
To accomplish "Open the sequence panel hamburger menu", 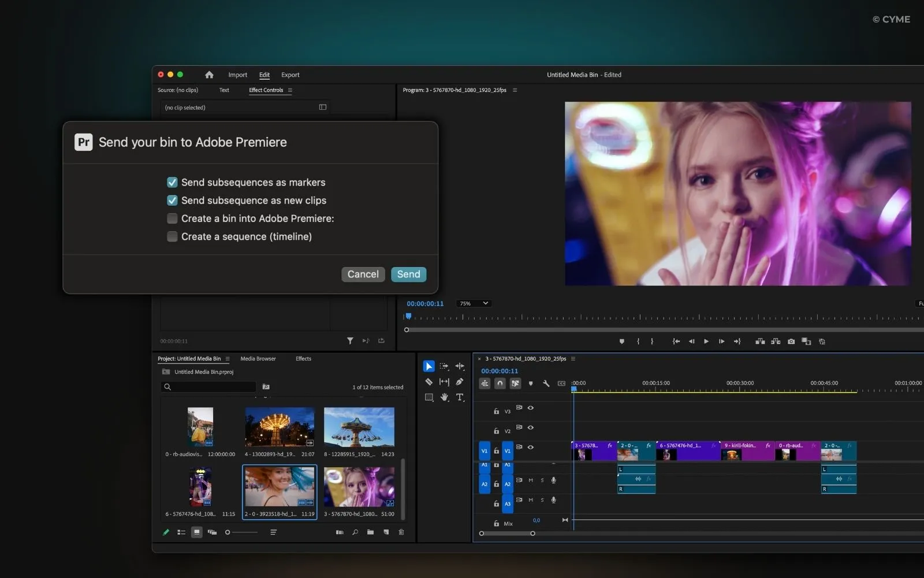I will pos(573,358).
